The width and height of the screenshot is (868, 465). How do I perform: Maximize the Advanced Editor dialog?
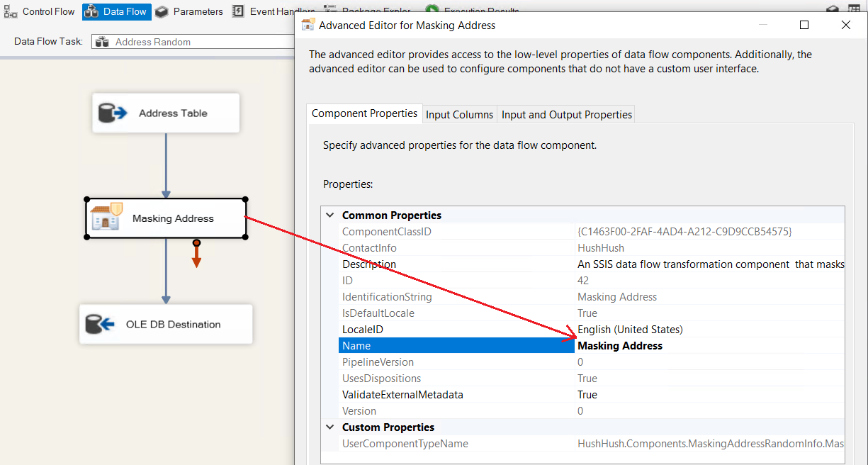(x=804, y=25)
